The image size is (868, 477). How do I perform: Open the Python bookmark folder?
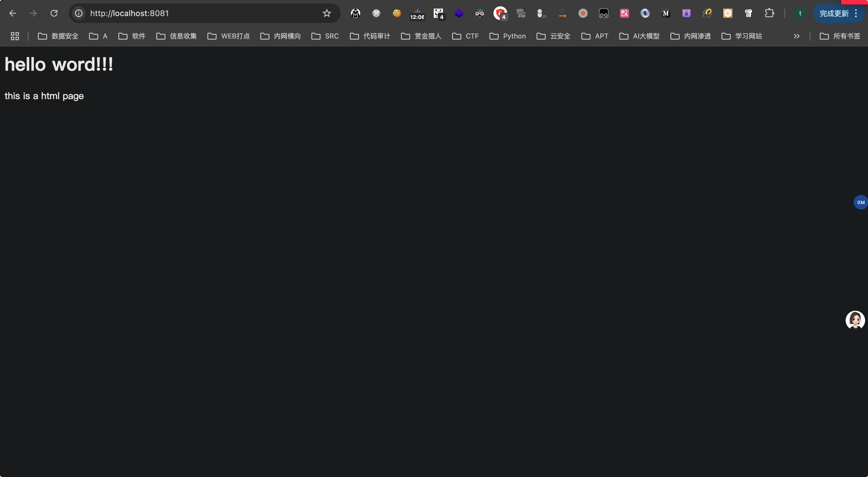tap(508, 36)
